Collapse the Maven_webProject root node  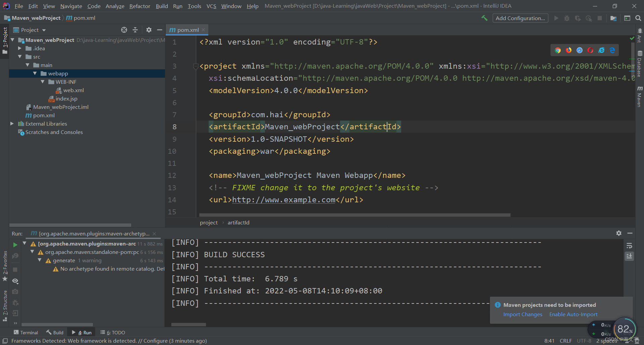pyautogui.click(x=12, y=40)
